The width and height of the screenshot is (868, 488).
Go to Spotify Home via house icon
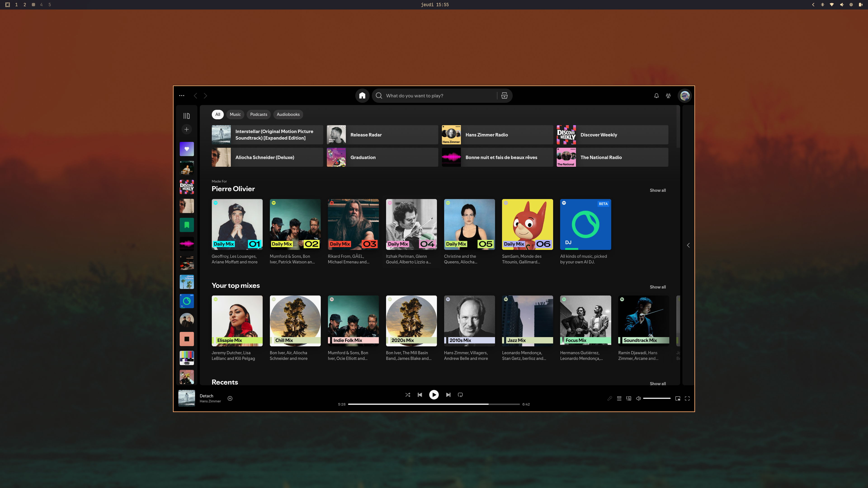tap(362, 96)
